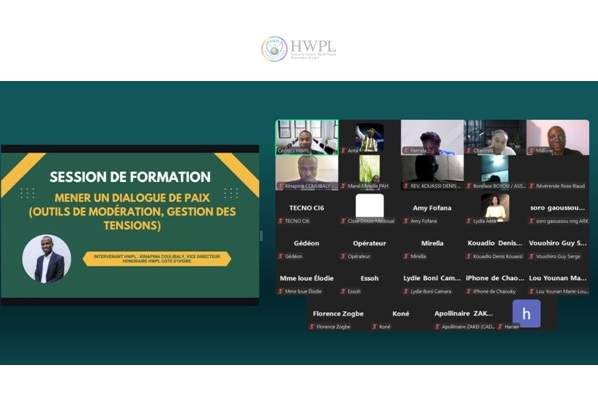Click the HWPL logo at the top
This screenshot has height=401, width=598.
[x=299, y=49]
